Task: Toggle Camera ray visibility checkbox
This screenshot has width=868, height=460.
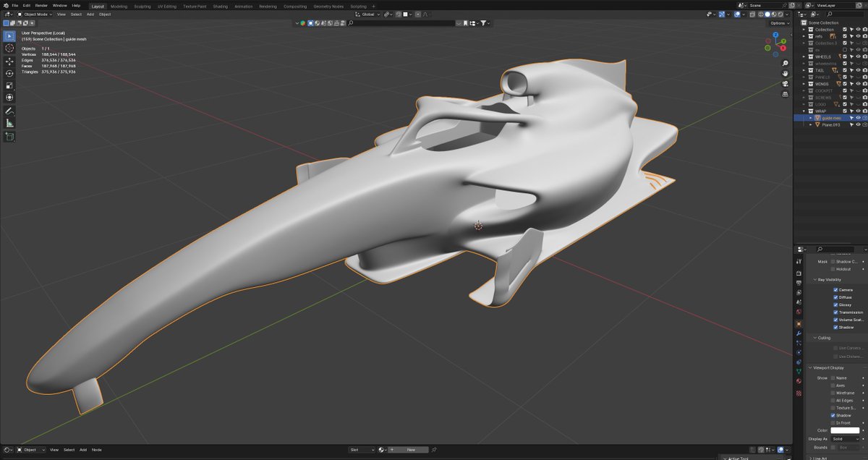Action: point(835,289)
